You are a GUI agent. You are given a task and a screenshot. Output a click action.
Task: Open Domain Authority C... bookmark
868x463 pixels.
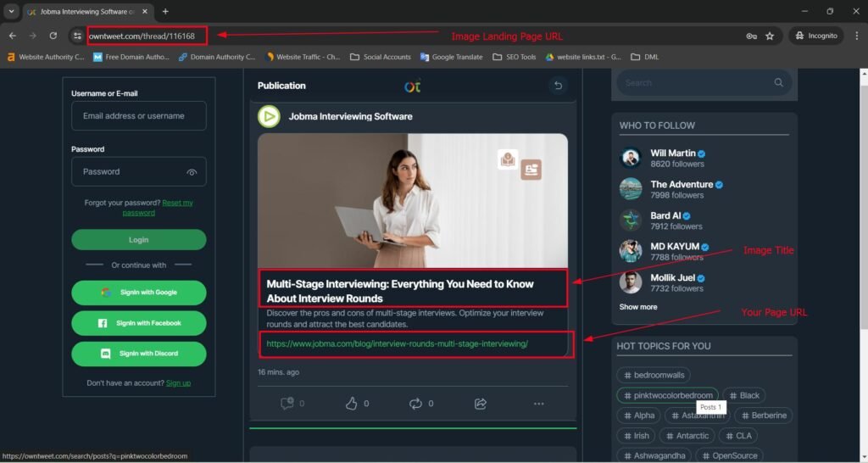click(x=217, y=57)
